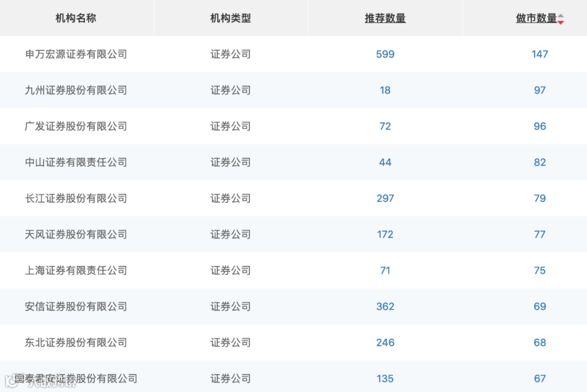587x392 pixels.
Task: Open market-making count 79 for 长江证券
Action: point(540,198)
